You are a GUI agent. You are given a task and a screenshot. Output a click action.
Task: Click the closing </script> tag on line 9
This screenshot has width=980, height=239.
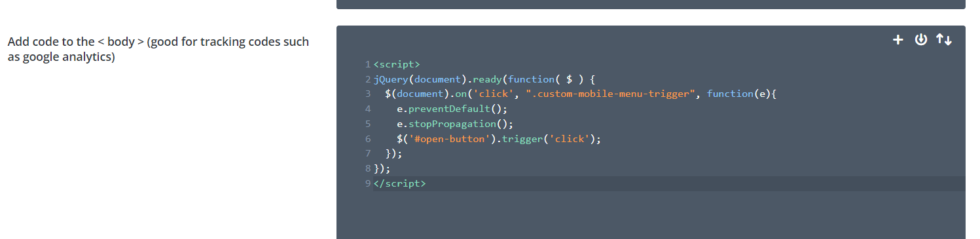tap(399, 184)
